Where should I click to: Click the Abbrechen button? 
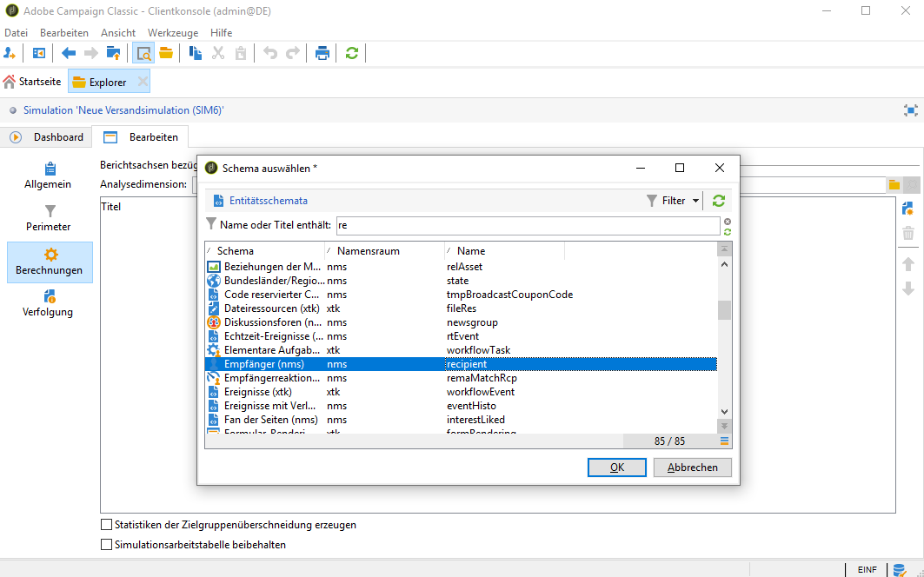[693, 468]
